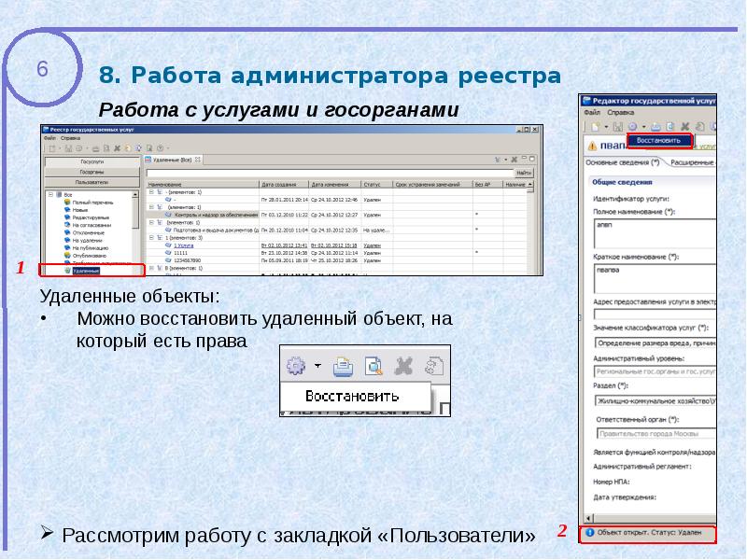Switch to the 'Основные сведения' tab

coord(622,162)
